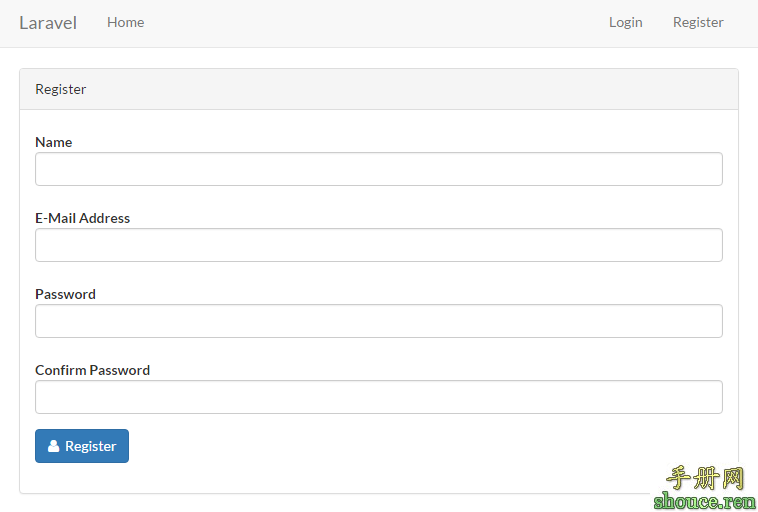Screen dimensions: 758x512
Task: Select Register in the top navigation bar
Action: pos(698,22)
